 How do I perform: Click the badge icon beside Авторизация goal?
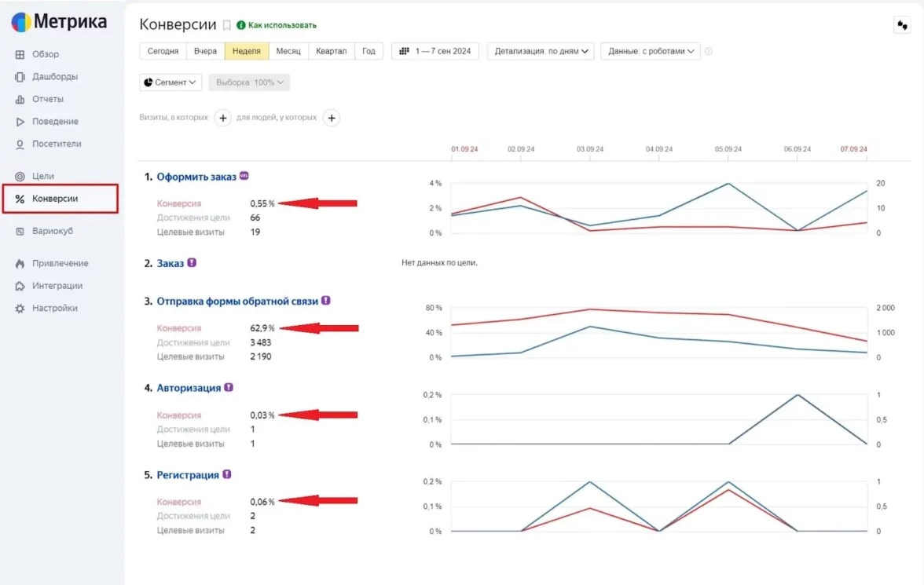click(x=229, y=387)
